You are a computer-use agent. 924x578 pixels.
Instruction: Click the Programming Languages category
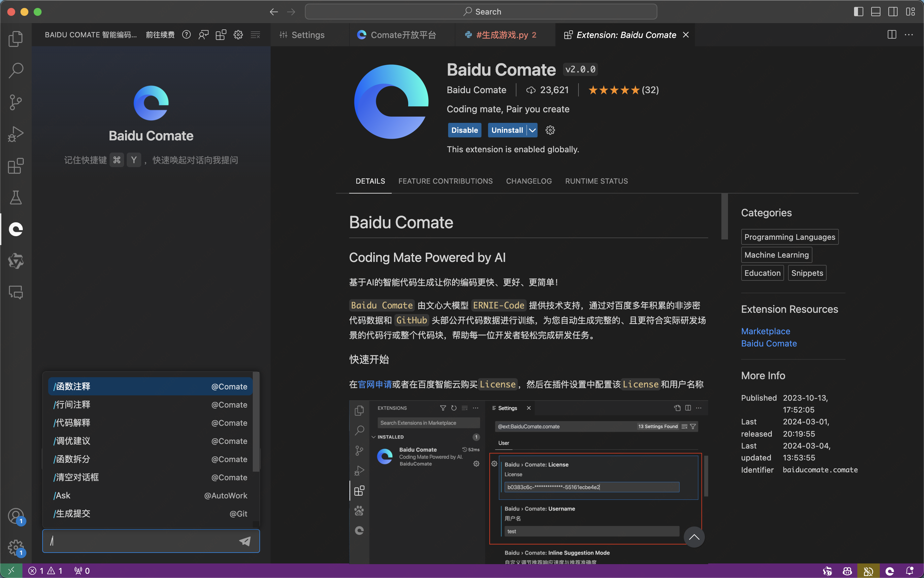[x=789, y=237]
